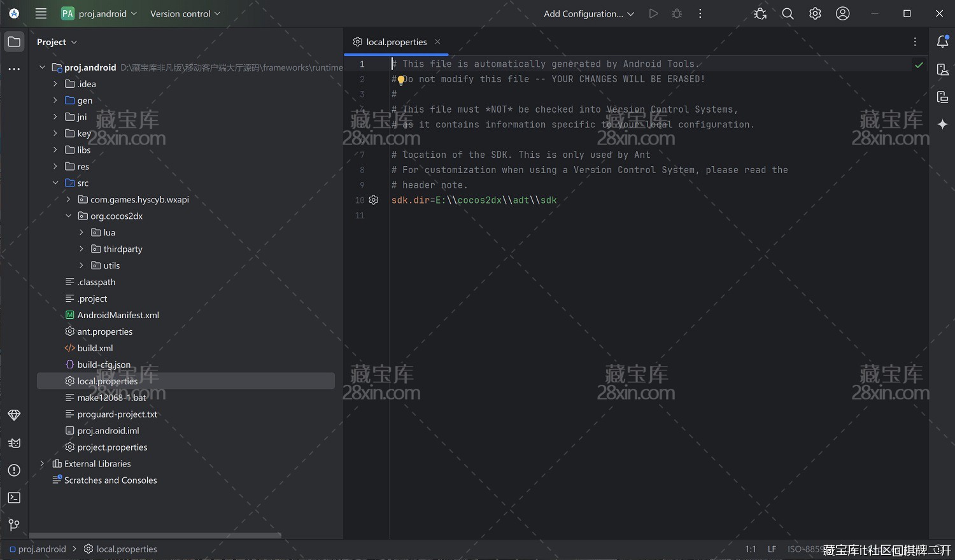Click the green inspections checkmark widget

click(919, 65)
